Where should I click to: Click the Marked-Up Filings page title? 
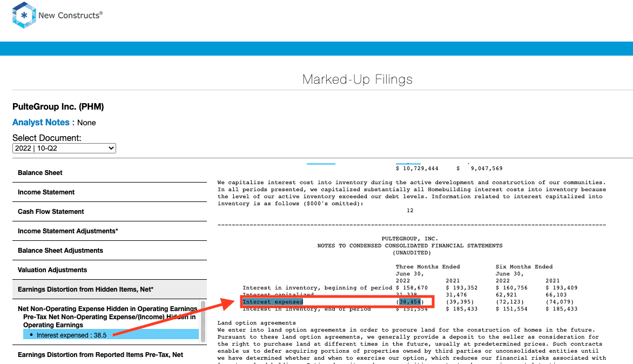[357, 79]
